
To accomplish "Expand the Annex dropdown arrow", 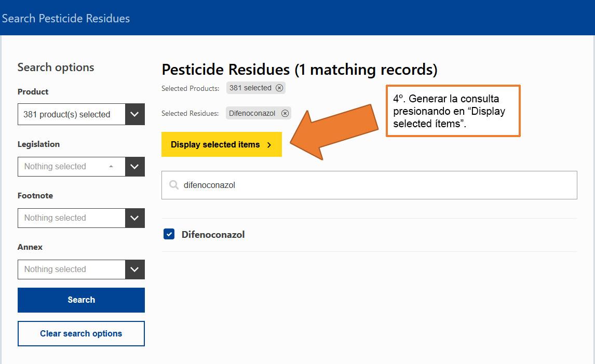I will tap(134, 269).
